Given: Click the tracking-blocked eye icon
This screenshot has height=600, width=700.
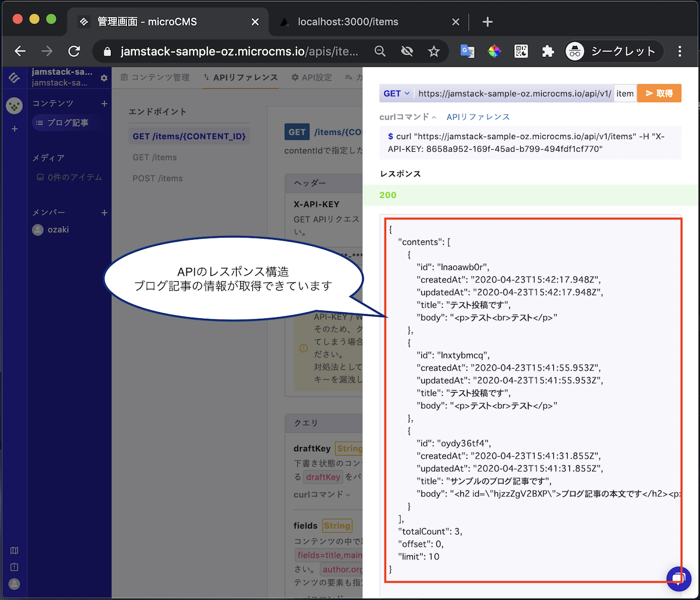Looking at the screenshot, I should (x=407, y=52).
